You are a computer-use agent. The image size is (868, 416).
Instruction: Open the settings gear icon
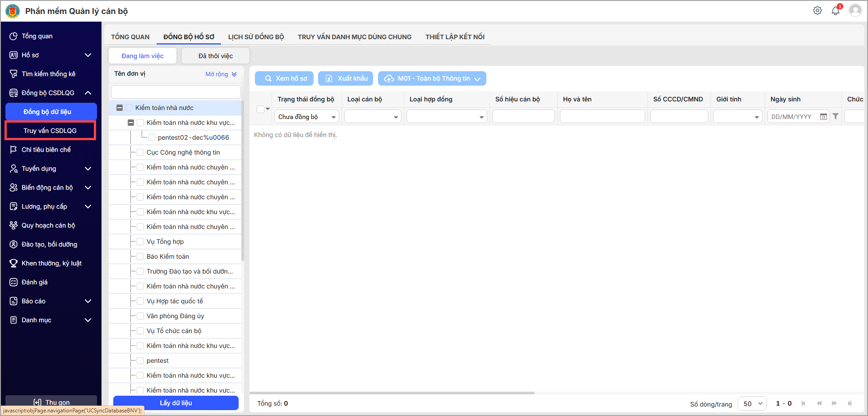[817, 10]
